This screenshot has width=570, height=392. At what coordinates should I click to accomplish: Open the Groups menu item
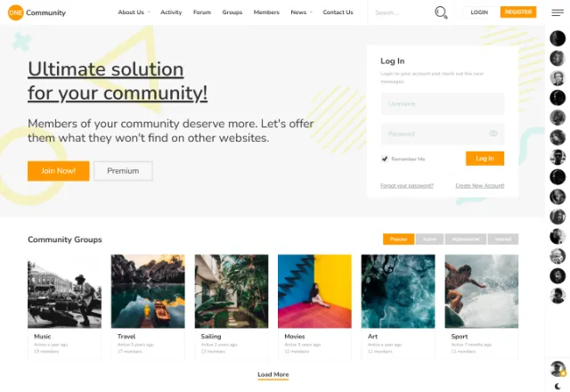coord(232,12)
